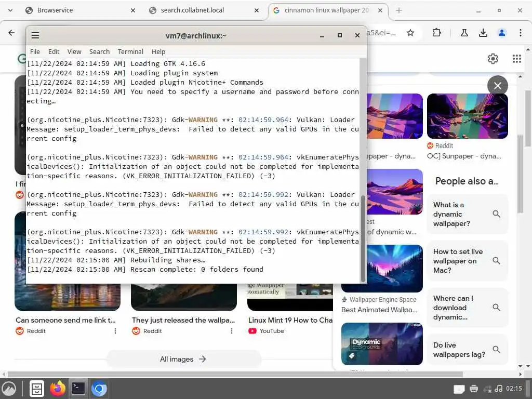Close the Browservice tab
This screenshot has width=532, height=399.
[x=133, y=10]
